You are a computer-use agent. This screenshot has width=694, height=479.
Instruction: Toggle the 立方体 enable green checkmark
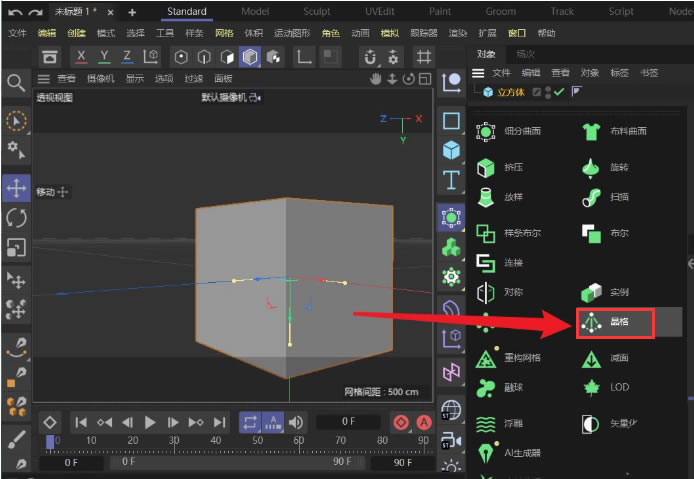[559, 92]
